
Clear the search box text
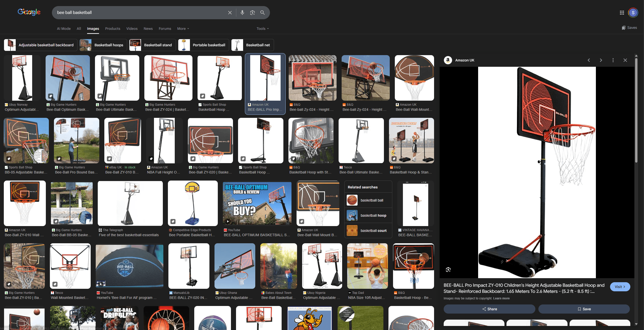(230, 13)
